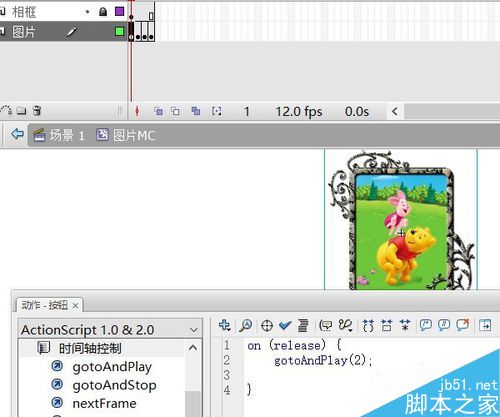This screenshot has width=500, height=417.
Task: Collapse the selection in script
Action: click(387, 325)
